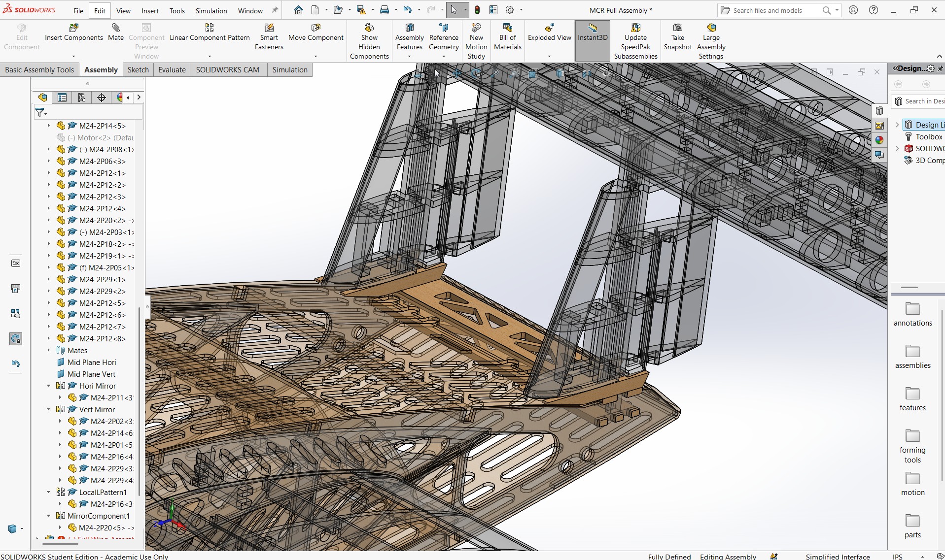Open Bill of Materials tool
Image resolution: width=945 pixels, height=560 pixels.
tap(508, 37)
